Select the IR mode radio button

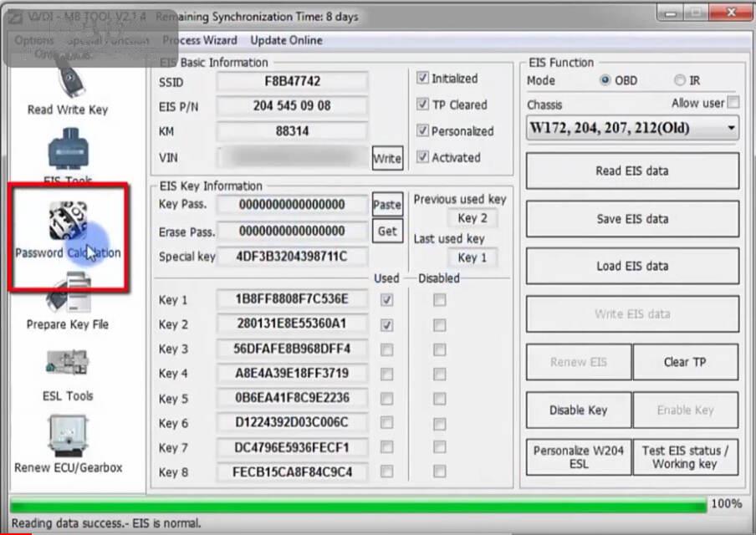(679, 80)
